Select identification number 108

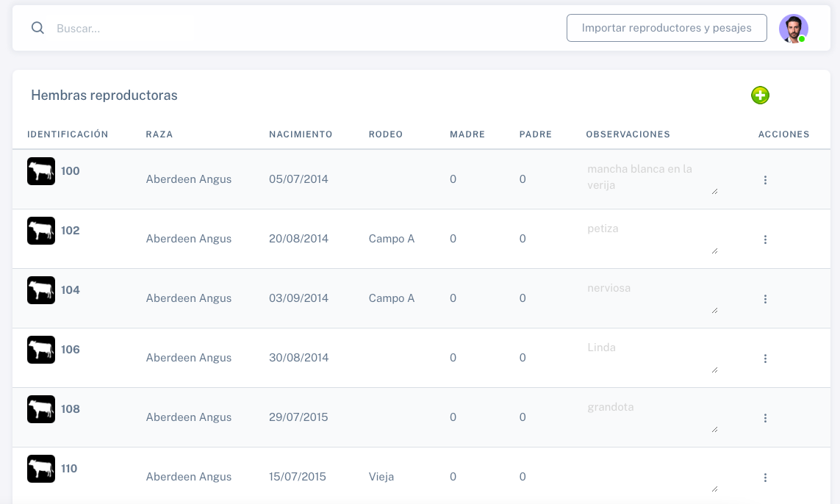(x=70, y=408)
